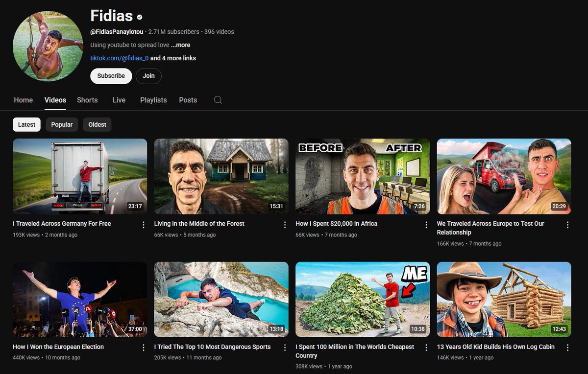Image resolution: width=588 pixels, height=374 pixels.
Task: Open three-dot menu for European Election video
Action: (x=144, y=348)
